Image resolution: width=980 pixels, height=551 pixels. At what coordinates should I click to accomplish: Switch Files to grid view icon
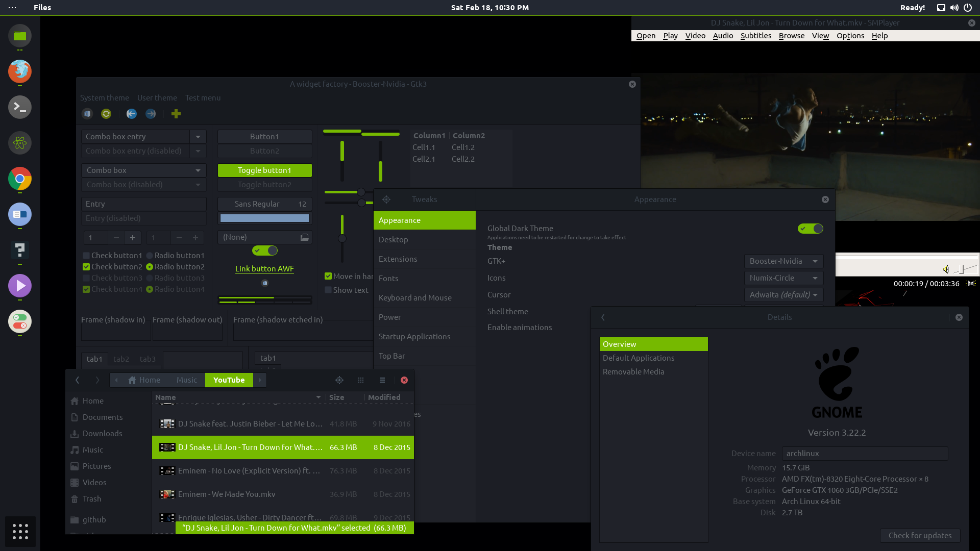coord(361,380)
